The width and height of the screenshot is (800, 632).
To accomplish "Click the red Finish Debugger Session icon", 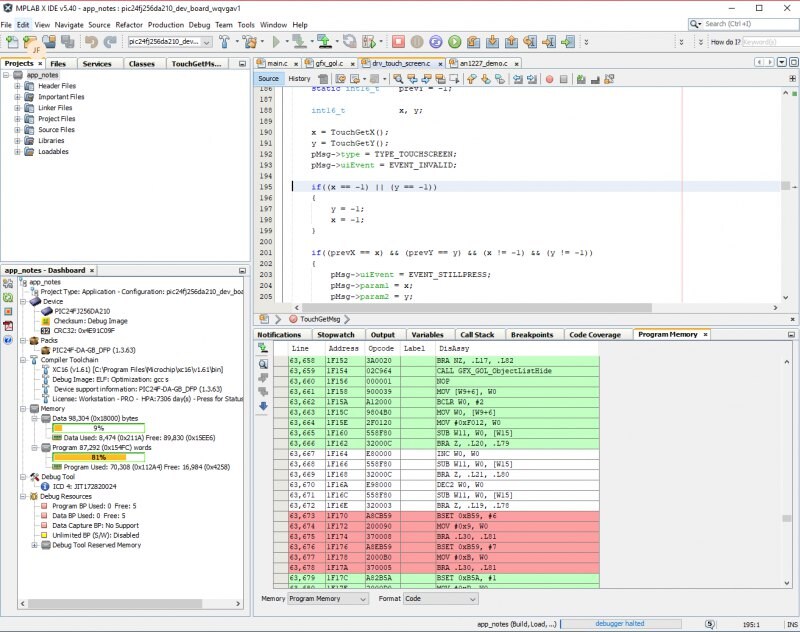I will click(397, 42).
